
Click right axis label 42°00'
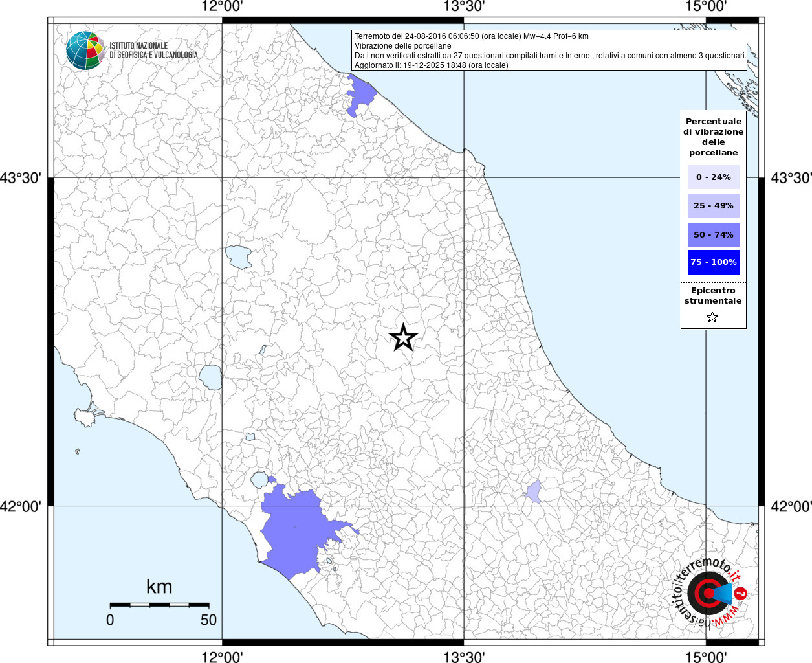pos(791,506)
